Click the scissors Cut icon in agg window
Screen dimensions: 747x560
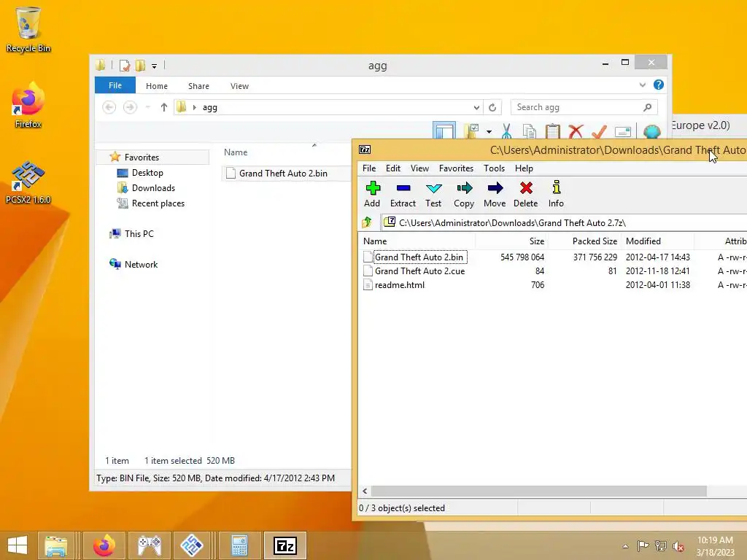coord(506,131)
